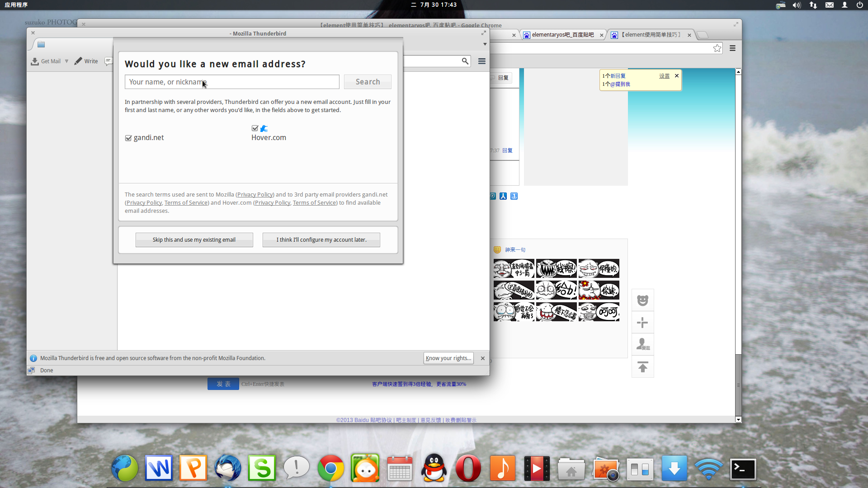The width and height of the screenshot is (868, 488).
Task: Bookmark page with Chrome star icon
Action: tap(717, 48)
